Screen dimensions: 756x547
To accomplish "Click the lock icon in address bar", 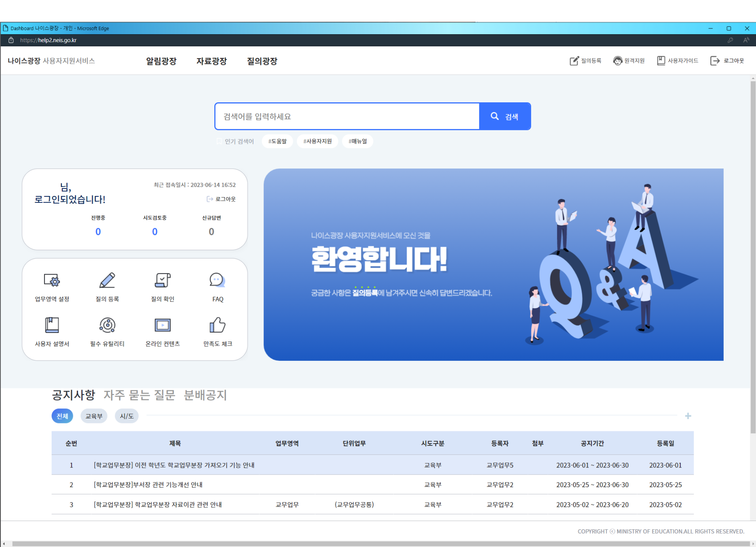I will [x=11, y=40].
